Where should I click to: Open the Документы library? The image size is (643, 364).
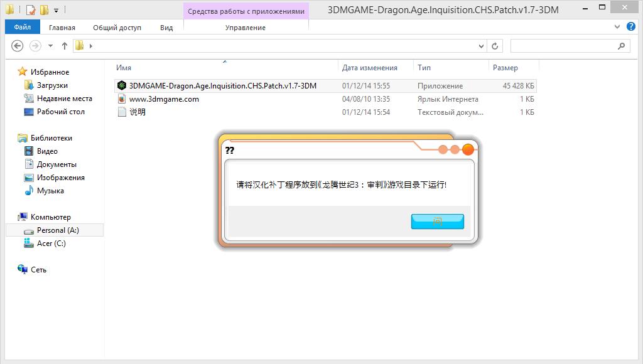[57, 164]
